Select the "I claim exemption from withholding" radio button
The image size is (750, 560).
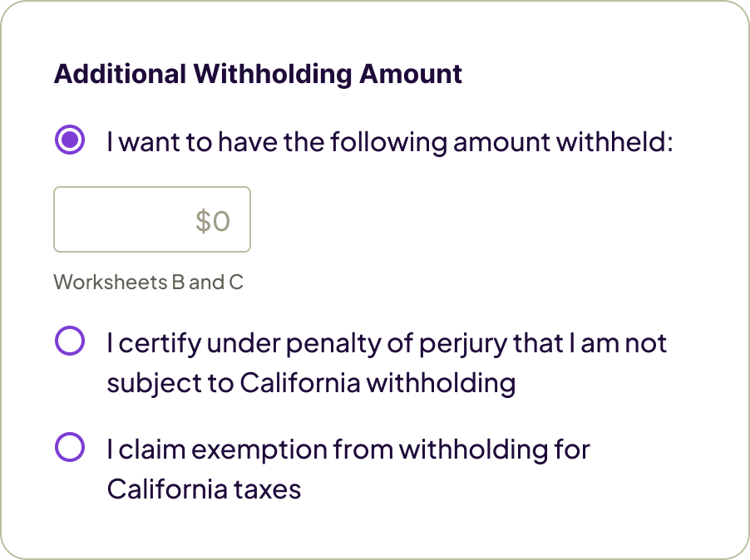(70, 447)
